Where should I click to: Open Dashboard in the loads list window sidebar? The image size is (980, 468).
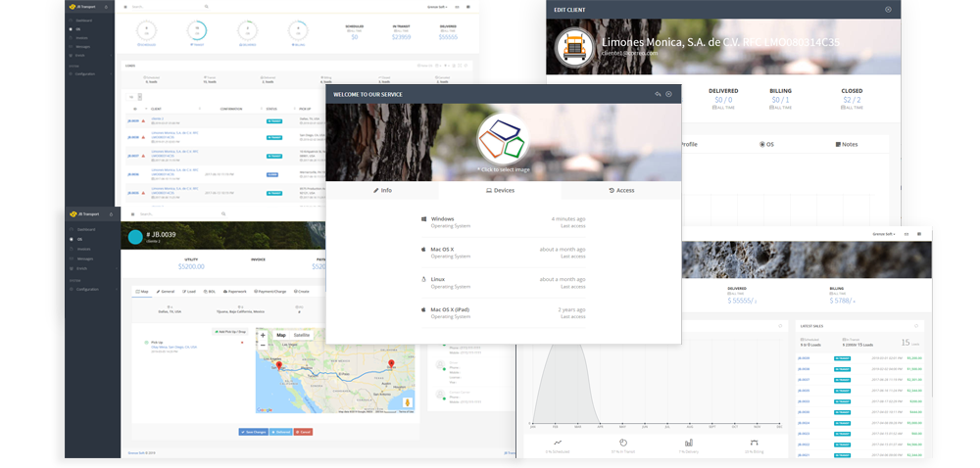[x=83, y=21]
